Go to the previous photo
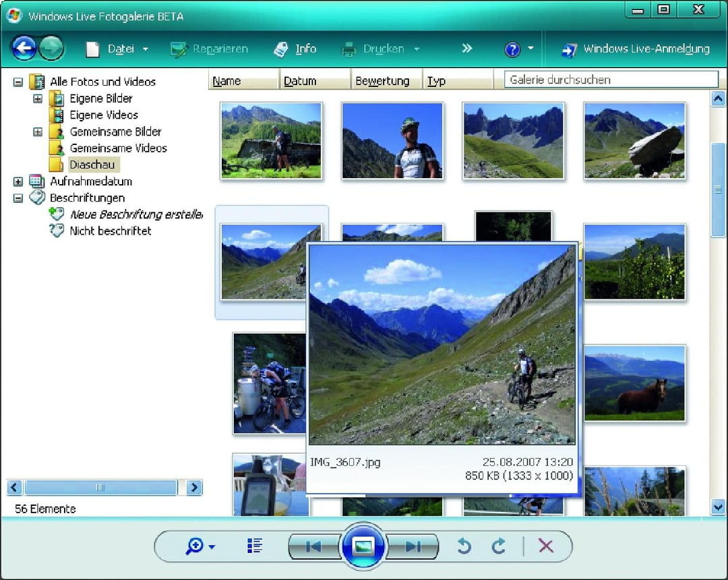The width and height of the screenshot is (728, 580). coord(314,546)
